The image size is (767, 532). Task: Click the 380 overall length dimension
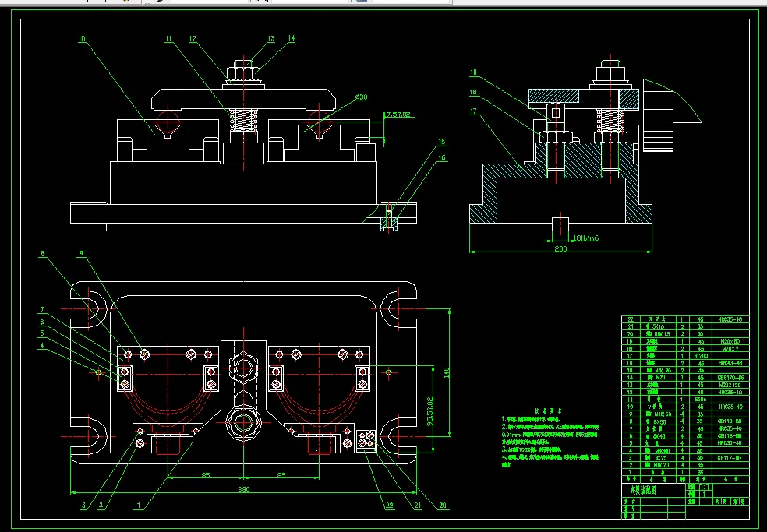click(243, 489)
